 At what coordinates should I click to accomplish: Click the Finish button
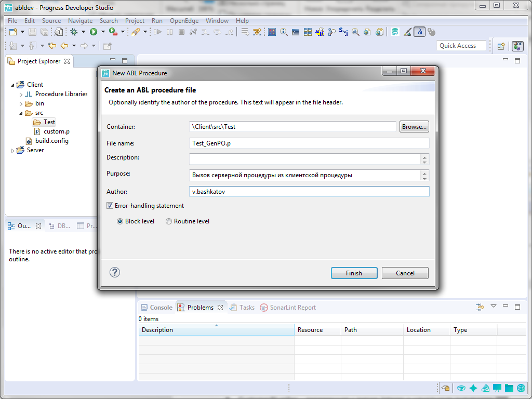point(354,273)
